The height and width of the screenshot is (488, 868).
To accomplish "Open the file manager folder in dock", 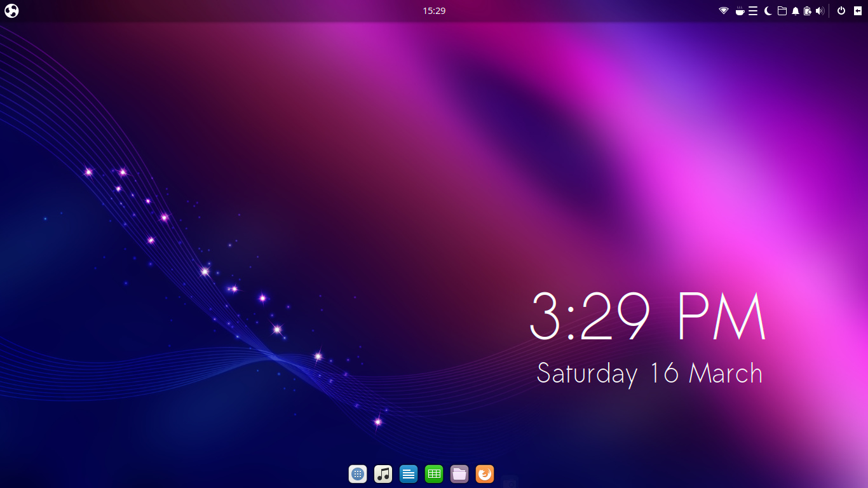I will tap(459, 474).
